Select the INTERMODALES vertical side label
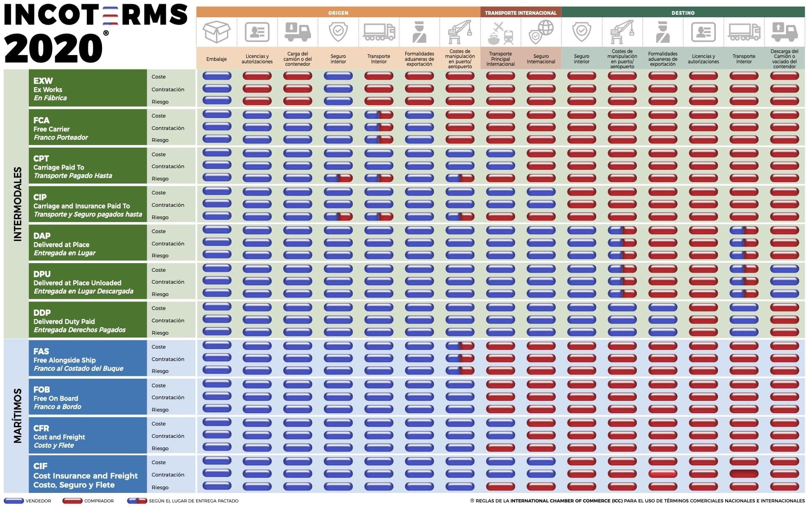Image resolution: width=812 pixels, height=509 pixels. (17, 204)
